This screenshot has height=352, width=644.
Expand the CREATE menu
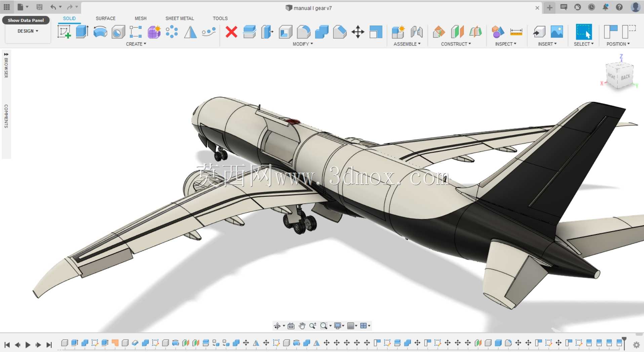click(x=136, y=44)
